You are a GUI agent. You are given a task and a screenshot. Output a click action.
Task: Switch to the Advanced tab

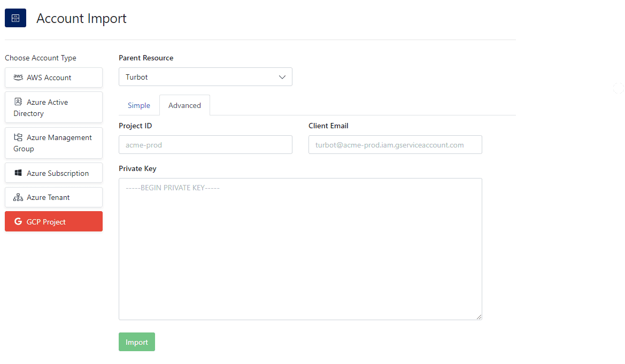click(184, 105)
